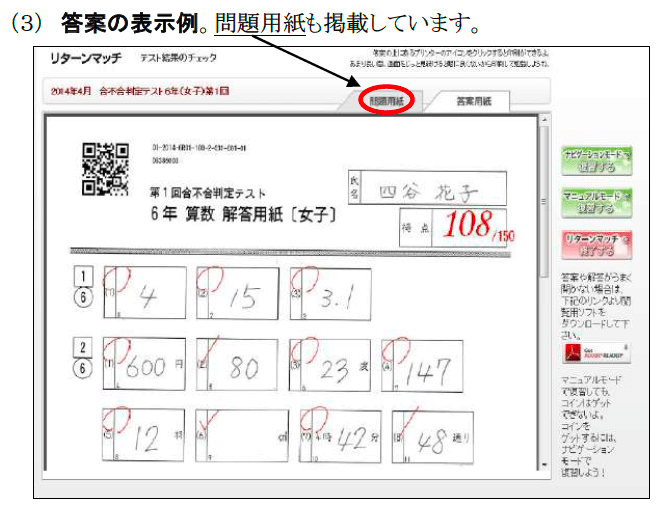The width and height of the screenshot is (665, 515).
Task: Click the vertical scrollbar thumb of the viewer
Action: coord(544,202)
